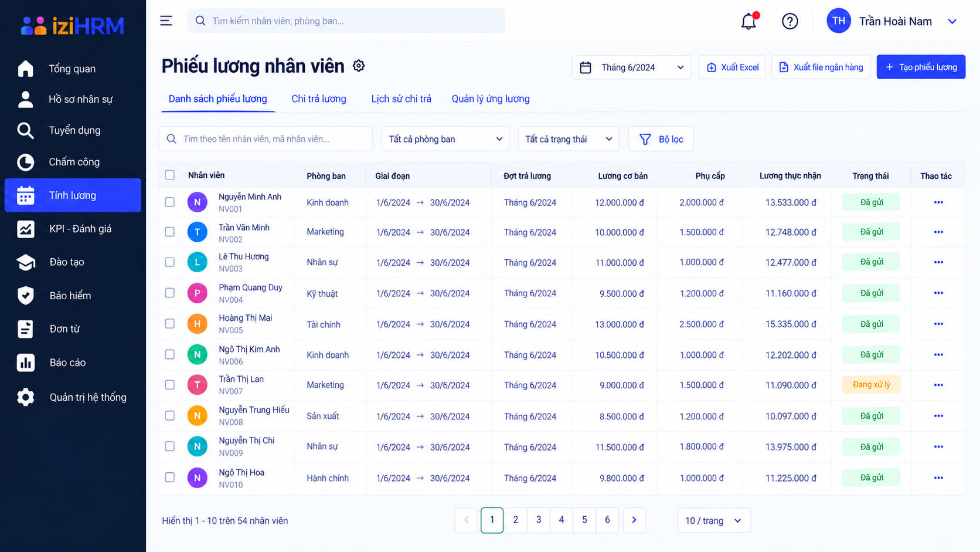The width and height of the screenshot is (980, 552).
Task: Click the Quản trị hệ thống gear icon
Action: [x=26, y=397]
